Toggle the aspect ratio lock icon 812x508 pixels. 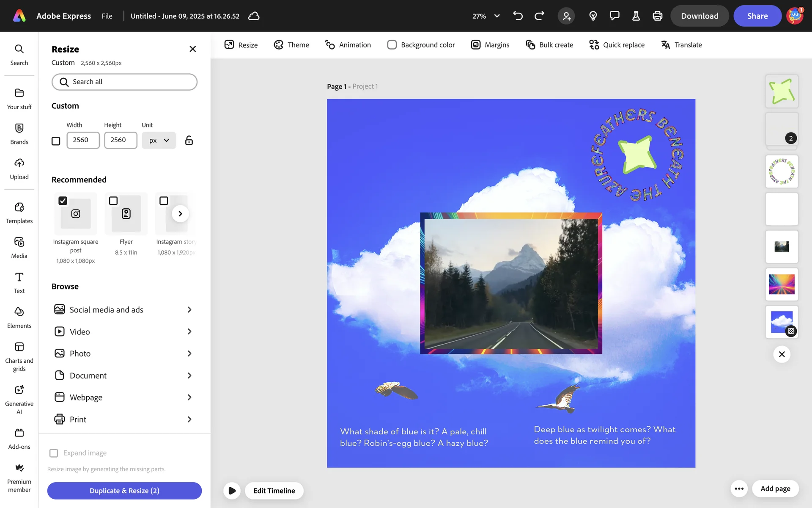[189, 140]
